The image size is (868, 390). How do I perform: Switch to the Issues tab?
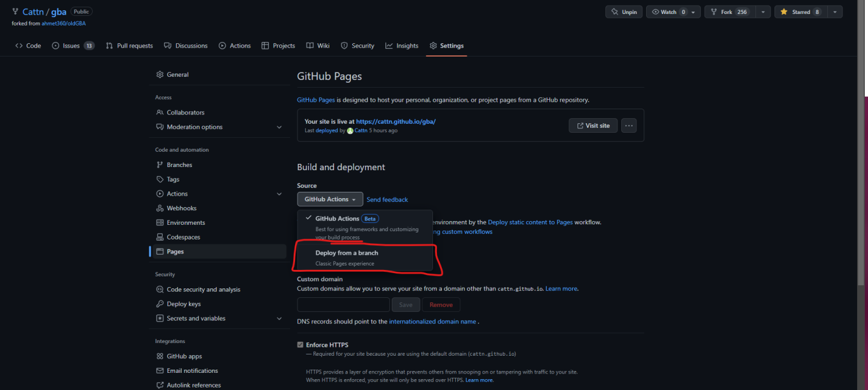[x=72, y=46]
